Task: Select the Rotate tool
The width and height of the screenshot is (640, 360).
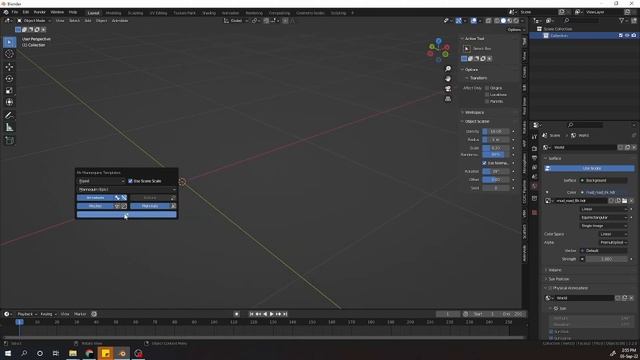Action: (x=9, y=79)
